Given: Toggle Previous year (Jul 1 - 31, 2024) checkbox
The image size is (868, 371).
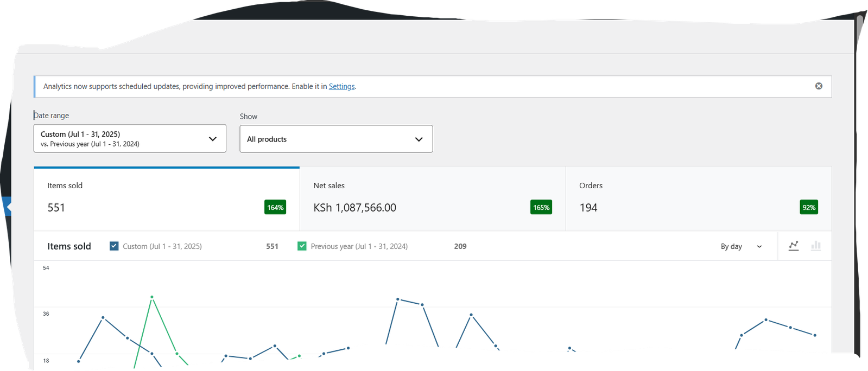Looking at the screenshot, I should (x=302, y=246).
